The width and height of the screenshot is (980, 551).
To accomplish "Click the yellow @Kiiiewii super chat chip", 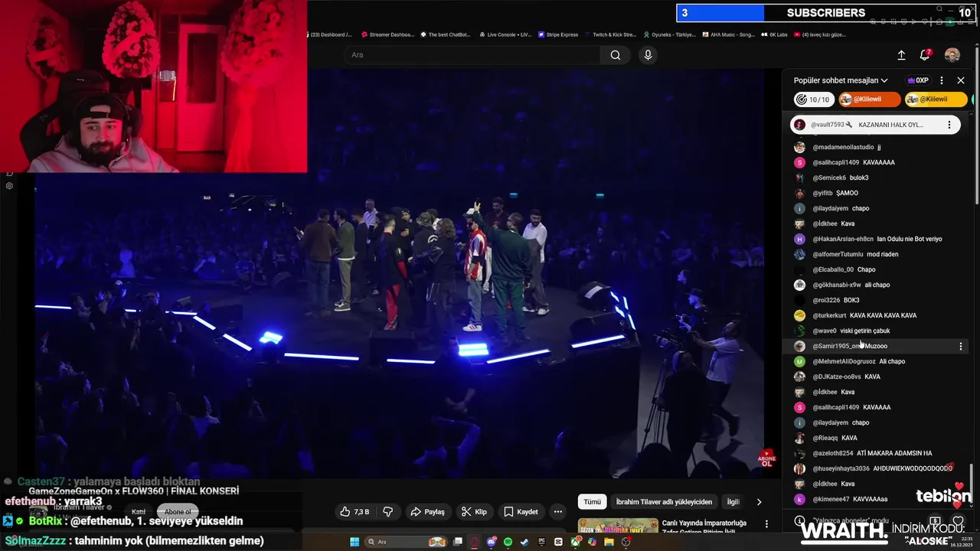I will [936, 99].
